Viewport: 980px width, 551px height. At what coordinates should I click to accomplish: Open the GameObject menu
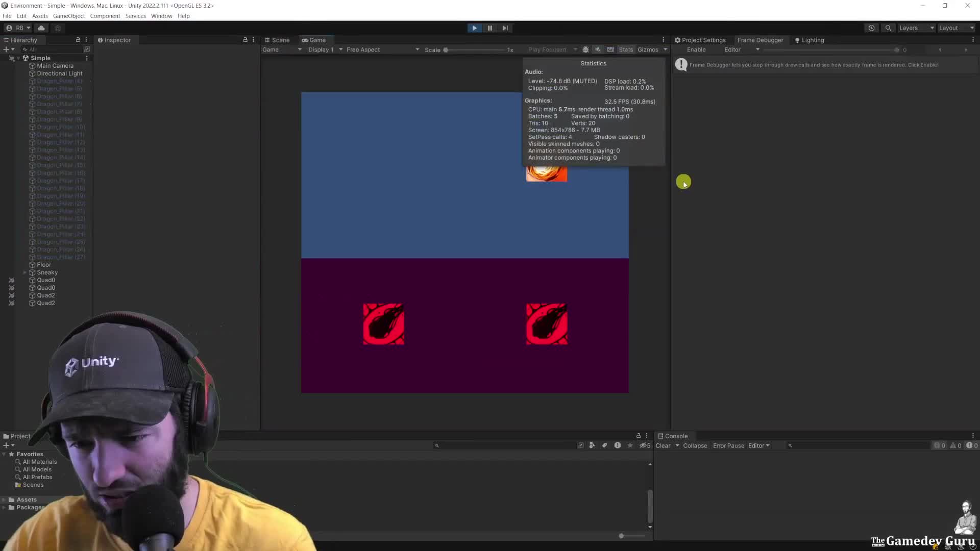69,16
